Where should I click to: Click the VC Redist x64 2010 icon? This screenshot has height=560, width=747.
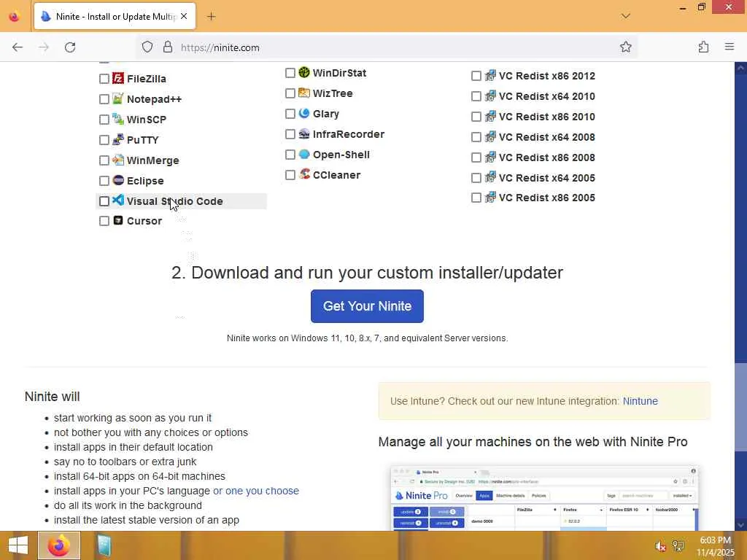click(x=490, y=96)
